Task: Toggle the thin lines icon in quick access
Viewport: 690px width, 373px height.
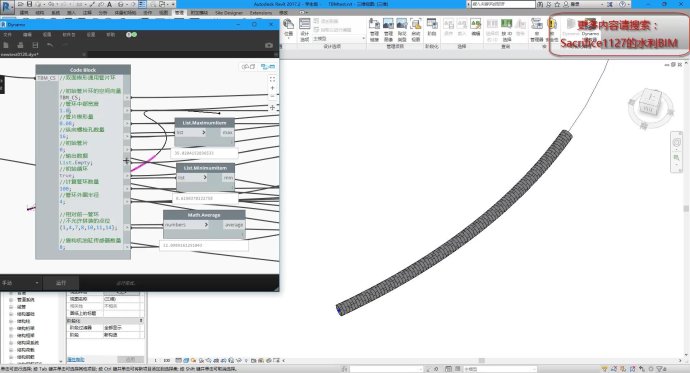Action: tap(143, 4)
